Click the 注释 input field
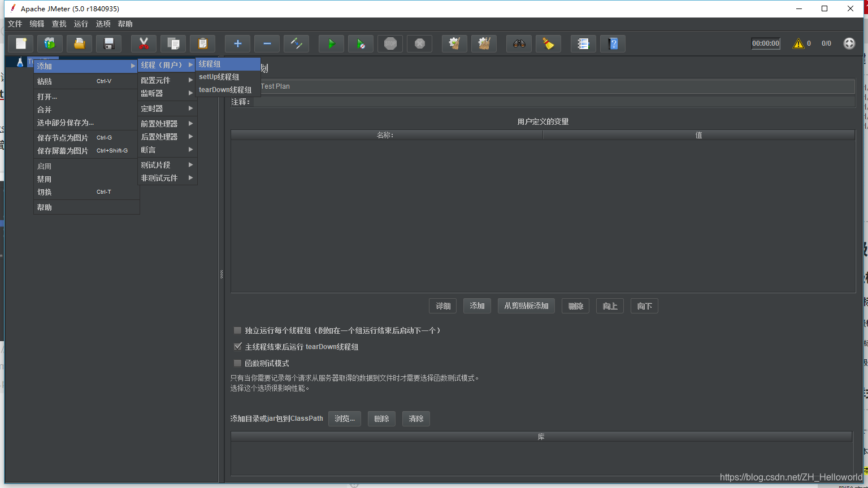 [554, 102]
